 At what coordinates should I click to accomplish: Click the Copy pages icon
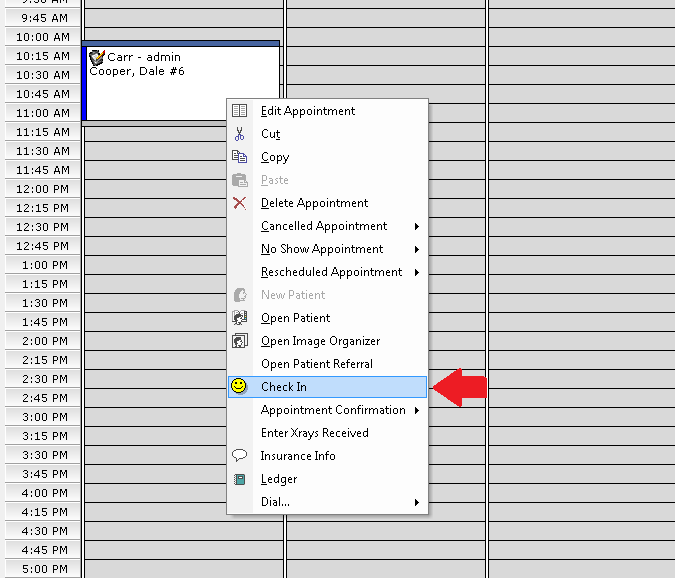click(x=240, y=157)
